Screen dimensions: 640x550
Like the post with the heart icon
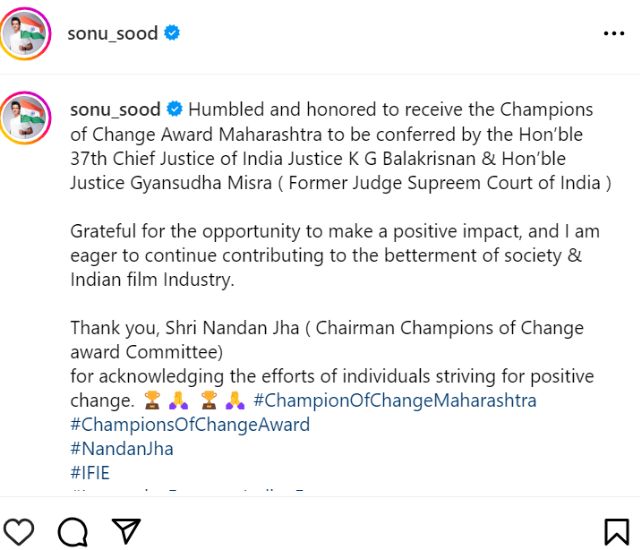[x=19, y=530]
